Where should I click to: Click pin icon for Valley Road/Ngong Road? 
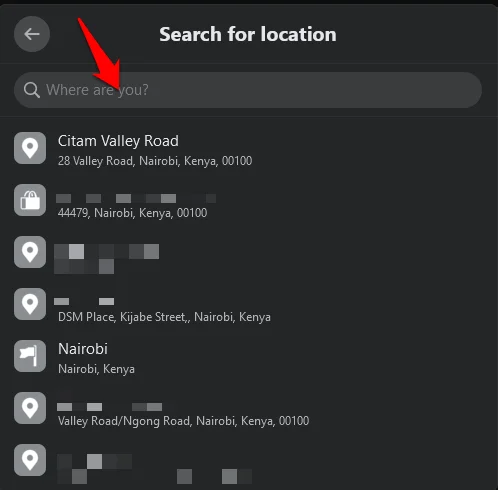[x=30, y=408]
